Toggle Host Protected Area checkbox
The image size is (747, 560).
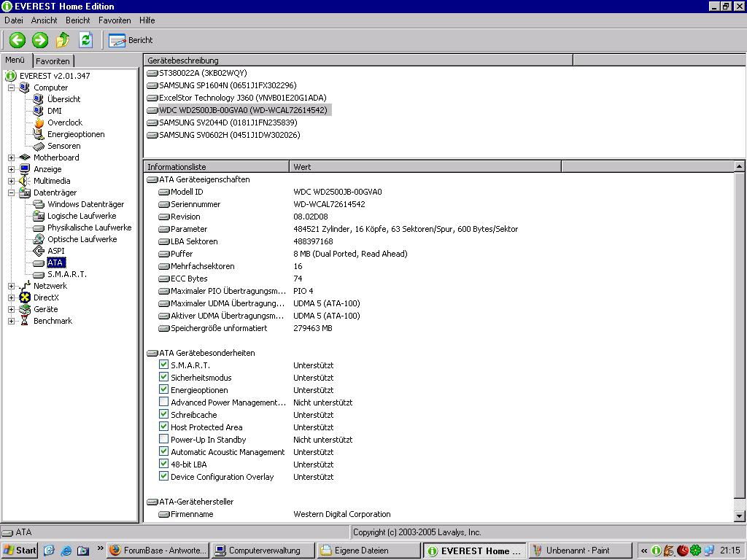click(x=163, y=427)
